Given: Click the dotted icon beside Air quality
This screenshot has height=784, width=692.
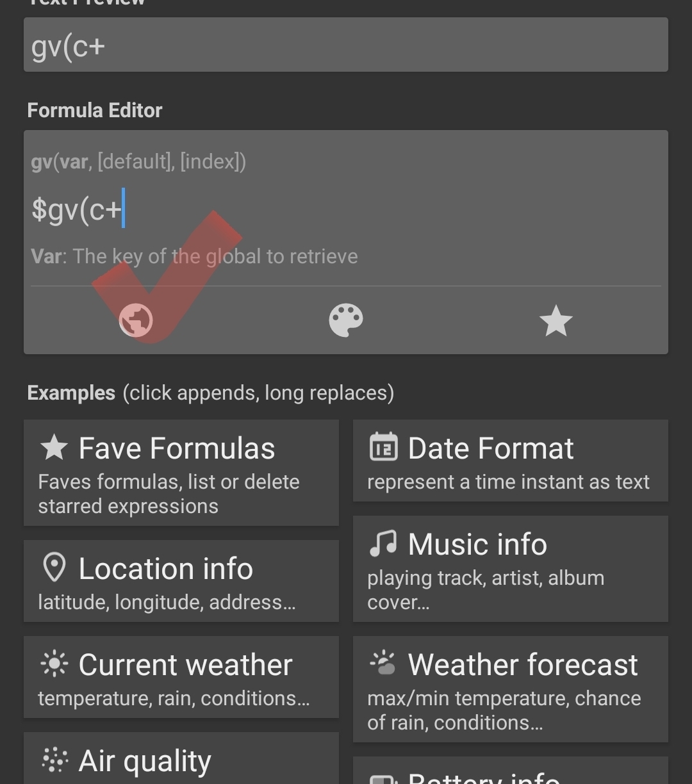Looking at the screenshot, I should click(x=54, y=760).
